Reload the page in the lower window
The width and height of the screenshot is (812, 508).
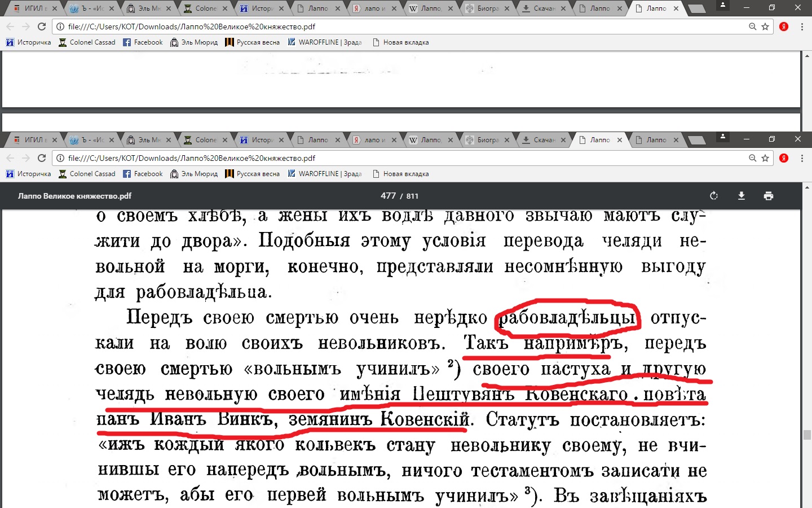click(42, 158)
